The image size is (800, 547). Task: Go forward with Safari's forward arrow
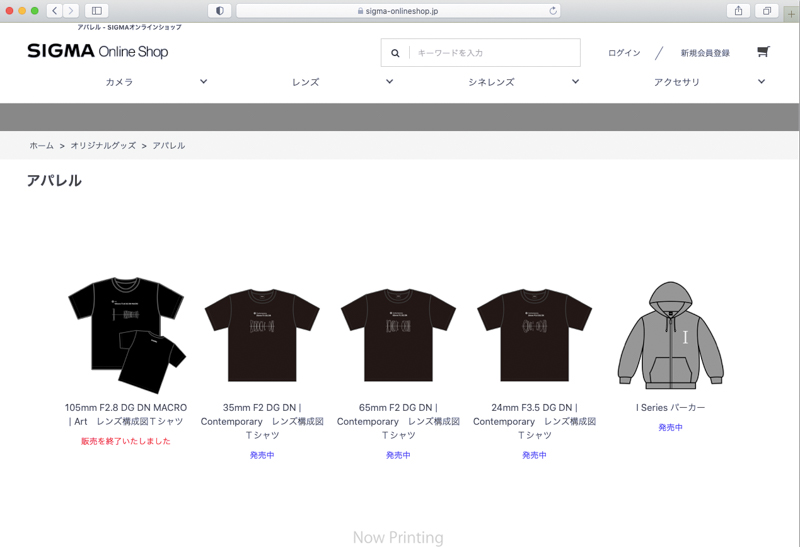click(71, 11)
